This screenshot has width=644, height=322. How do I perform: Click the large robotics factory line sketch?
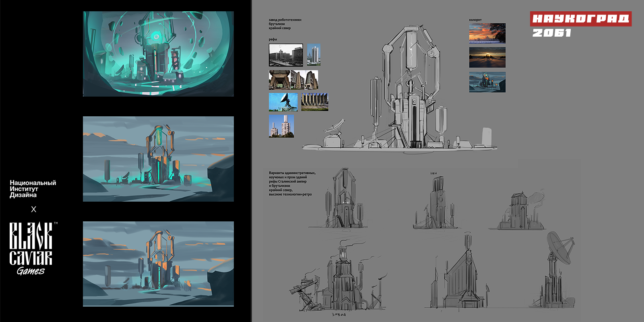pos(400,89)
